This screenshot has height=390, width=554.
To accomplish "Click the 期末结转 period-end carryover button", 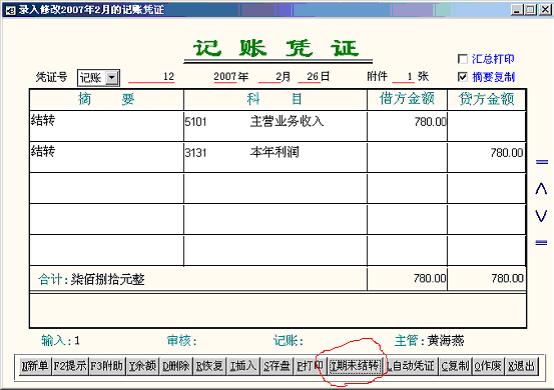I will (355, 366).
